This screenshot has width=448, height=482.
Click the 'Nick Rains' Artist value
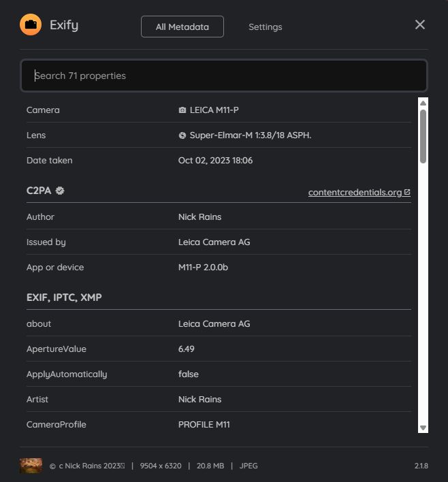click(199, 400)
